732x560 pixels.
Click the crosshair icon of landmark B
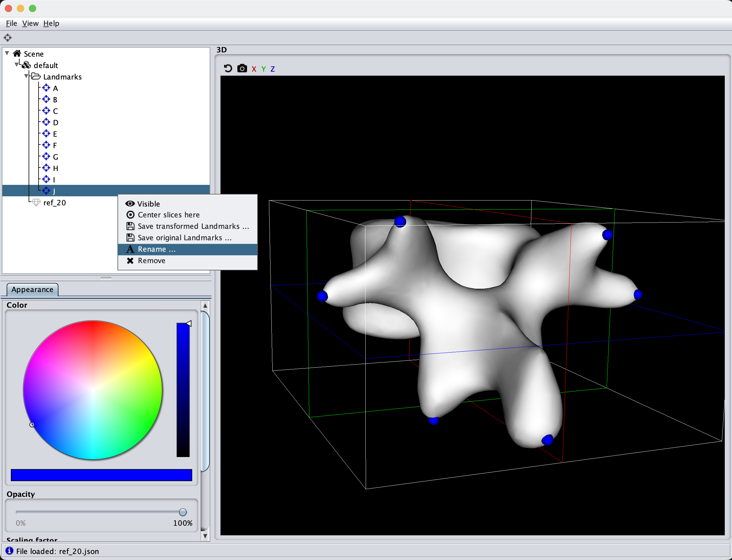point(46,99)
